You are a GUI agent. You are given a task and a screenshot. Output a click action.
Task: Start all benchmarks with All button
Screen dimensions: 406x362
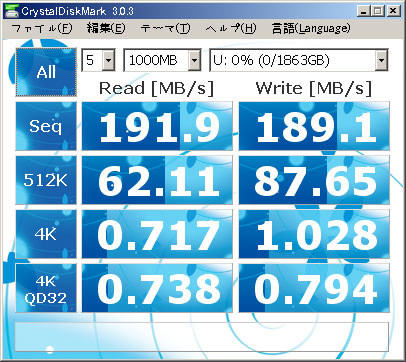pos(46,72)
